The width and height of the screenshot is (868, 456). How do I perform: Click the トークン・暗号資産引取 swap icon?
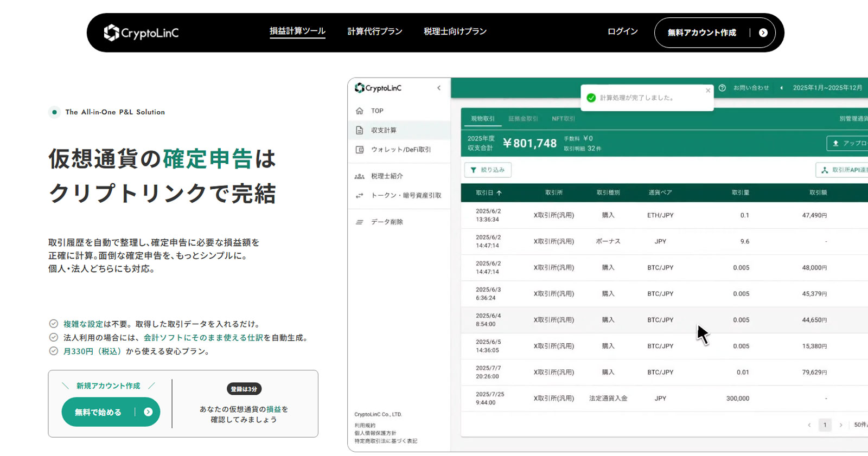tap(359, 196)
